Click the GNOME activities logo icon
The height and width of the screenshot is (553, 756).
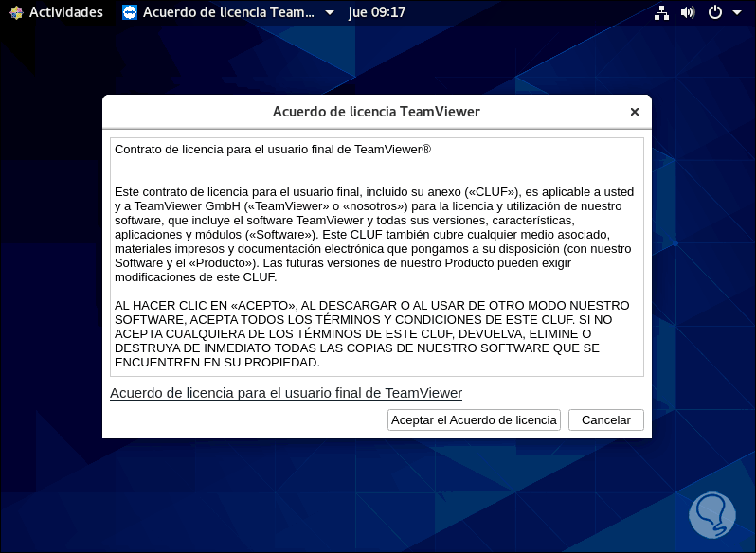tap(16, 12)
